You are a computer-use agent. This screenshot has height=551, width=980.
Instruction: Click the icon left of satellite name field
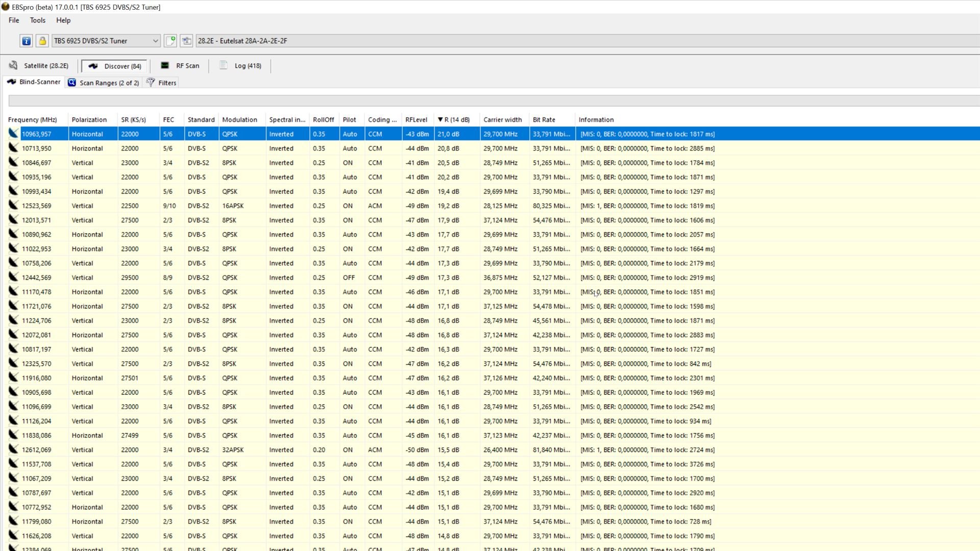186,41
